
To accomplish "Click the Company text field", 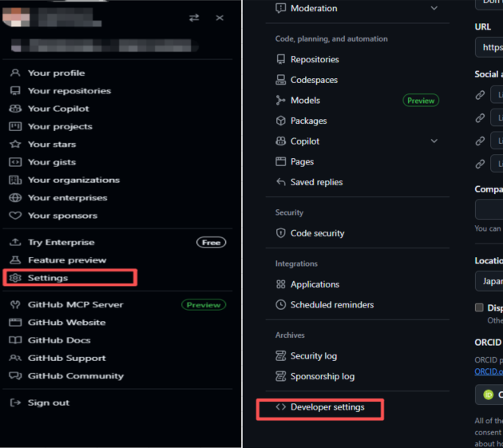I will [x=489, y=209].
